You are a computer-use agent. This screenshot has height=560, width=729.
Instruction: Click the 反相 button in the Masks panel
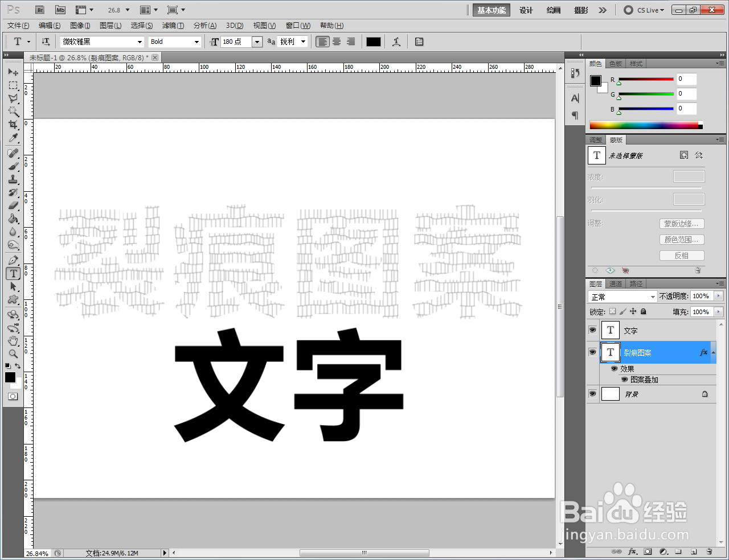tap(682, 255)
